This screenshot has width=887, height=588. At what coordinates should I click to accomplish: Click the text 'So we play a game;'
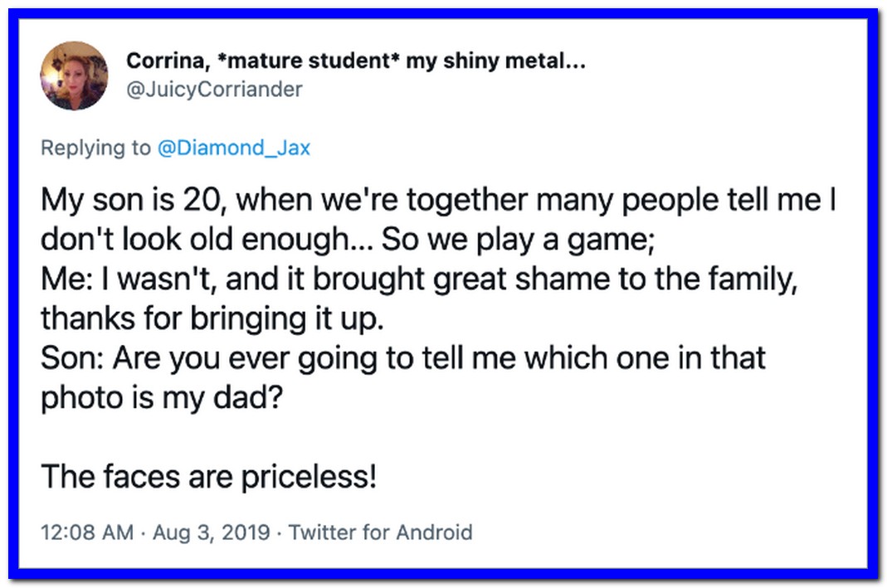pyautogui.click(x=518, y=239)
